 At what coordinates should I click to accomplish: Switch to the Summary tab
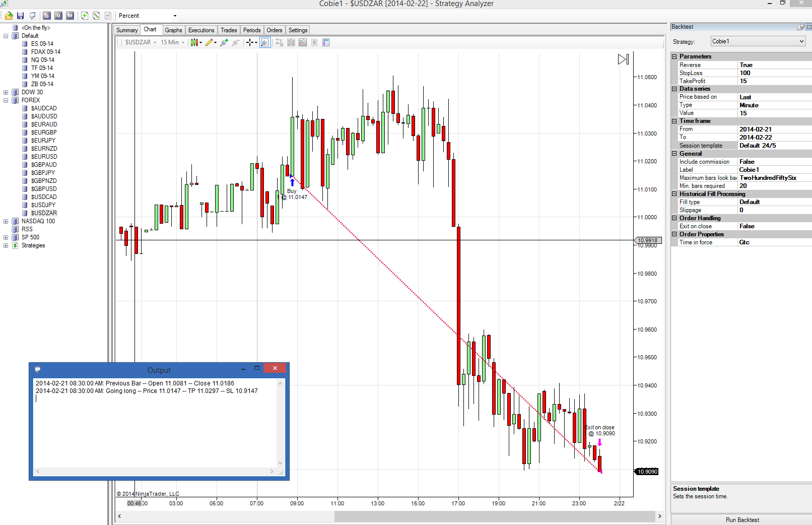(127, 30)
